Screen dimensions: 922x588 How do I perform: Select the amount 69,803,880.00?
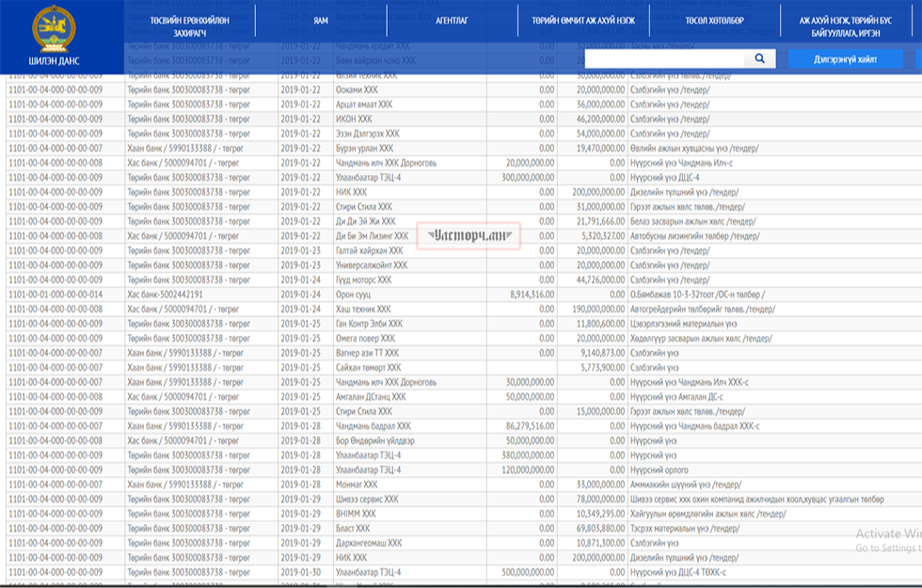(x=600, y=529)
